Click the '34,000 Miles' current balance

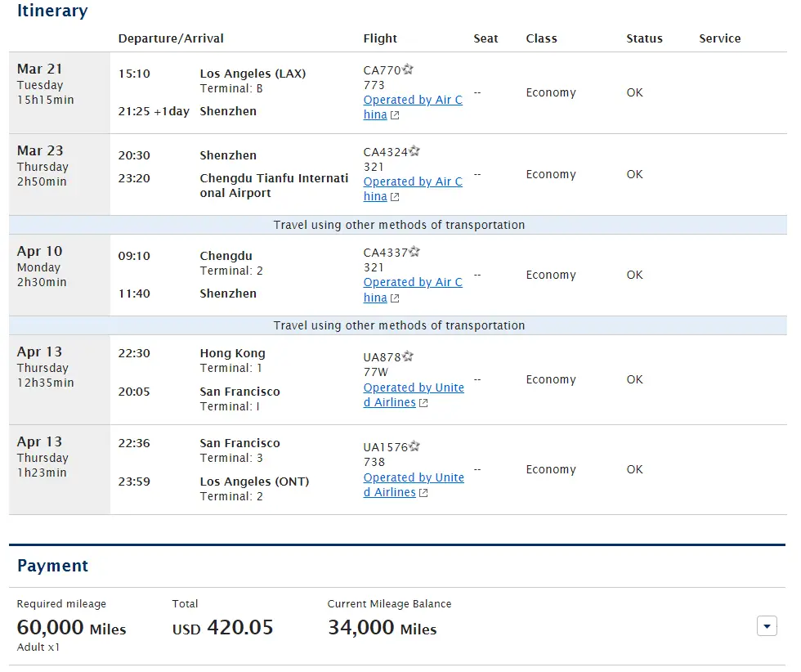(383, 628)
